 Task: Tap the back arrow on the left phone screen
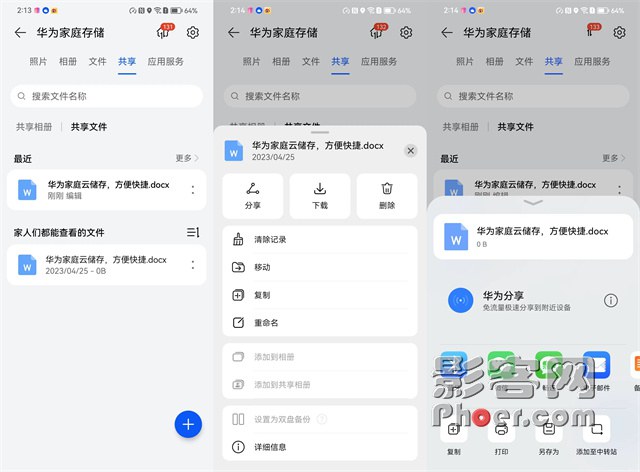20,33
